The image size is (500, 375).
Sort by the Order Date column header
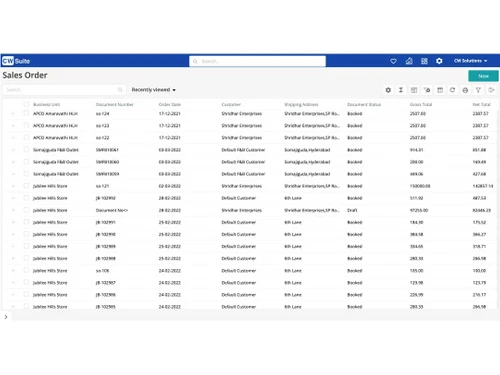click(170, 105)
